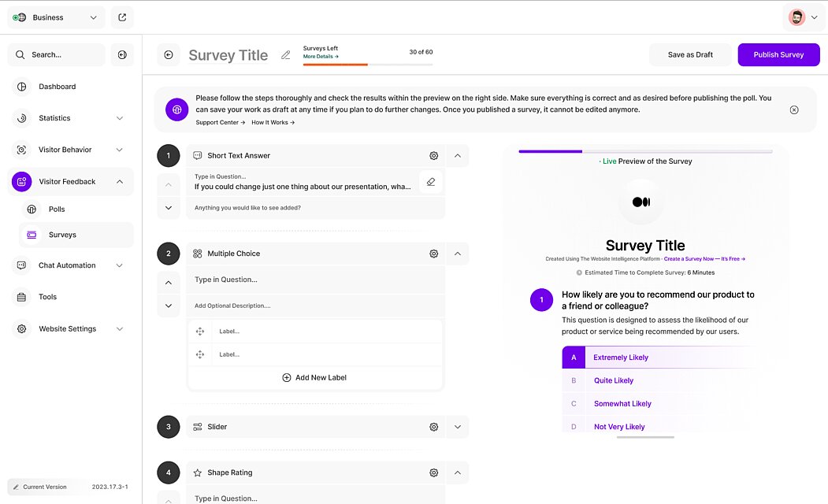This screenshot has width=828, height=504.
Task: Click the Type in Question field of Multiple Choice
Action: tap(315, 280)
